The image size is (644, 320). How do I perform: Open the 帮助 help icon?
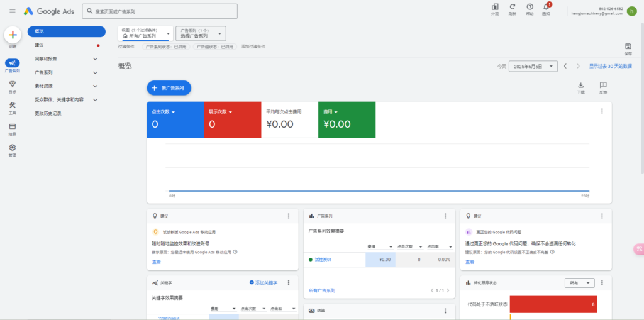coord(530,6)
